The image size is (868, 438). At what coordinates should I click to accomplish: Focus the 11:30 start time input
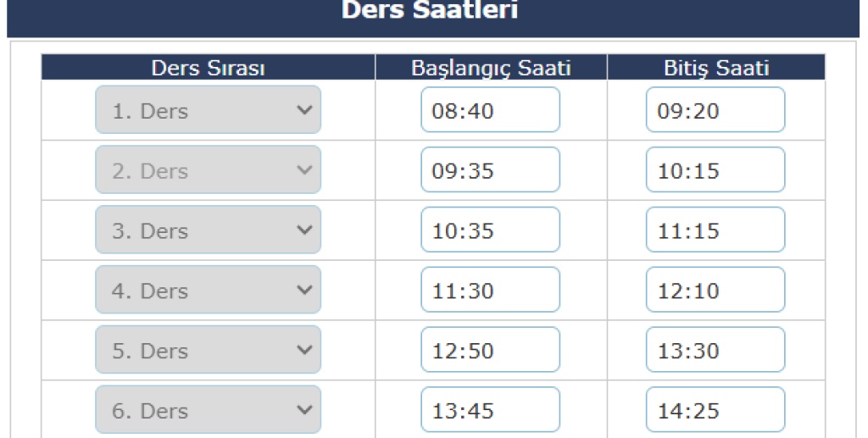pyautogui.click(x=490, y=291)
